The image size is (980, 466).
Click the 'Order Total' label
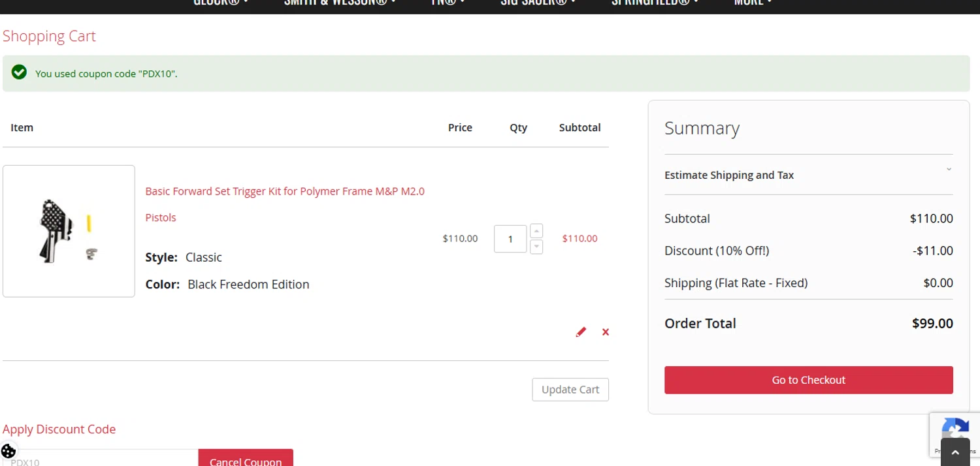point(700,323)
